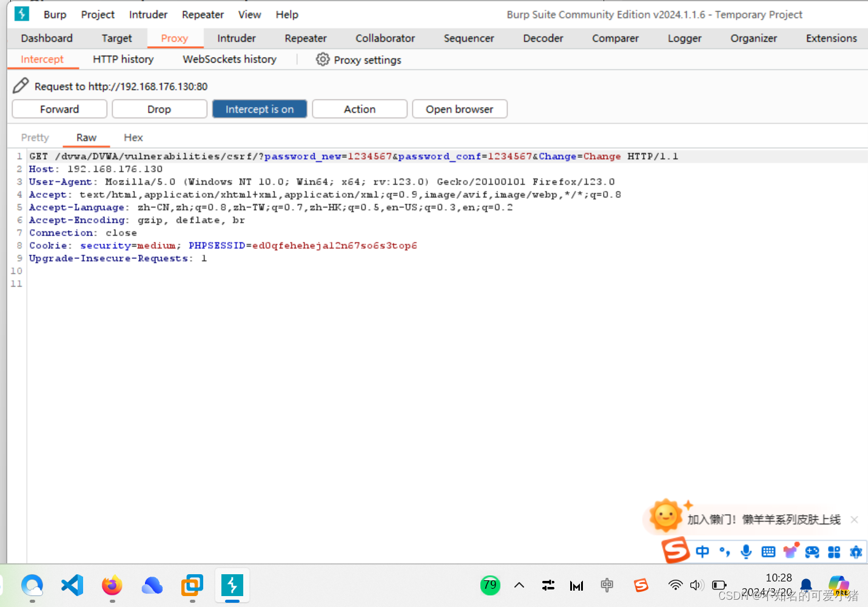Open the Project menu
This screenshot has height=607, width=868.
(98, 15)
